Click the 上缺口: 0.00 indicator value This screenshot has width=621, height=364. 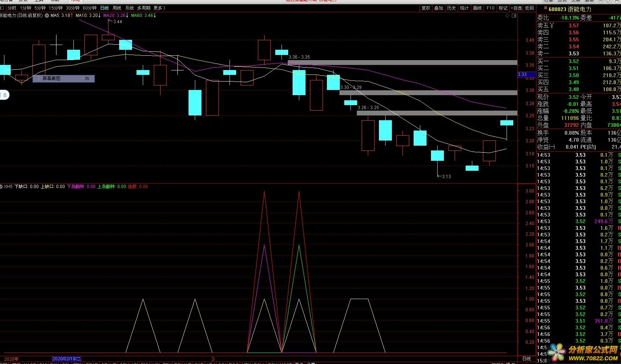click(52, 187)
